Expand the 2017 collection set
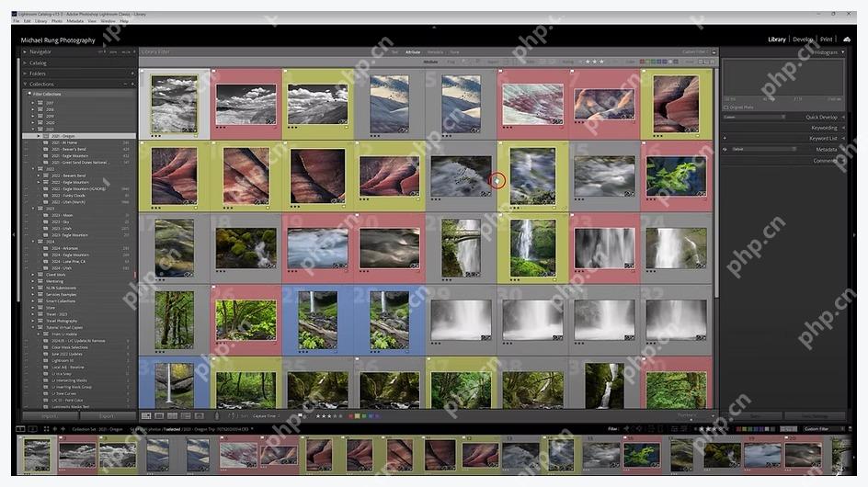Image resolution: width=868 pixels, height=487 pixels. click(x=33, y=103)
